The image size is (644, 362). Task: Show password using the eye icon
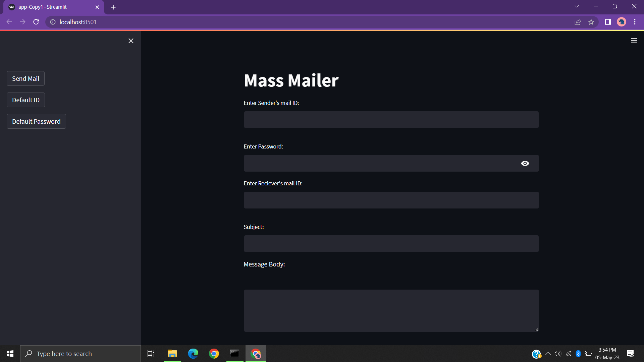tap(525, 163)
